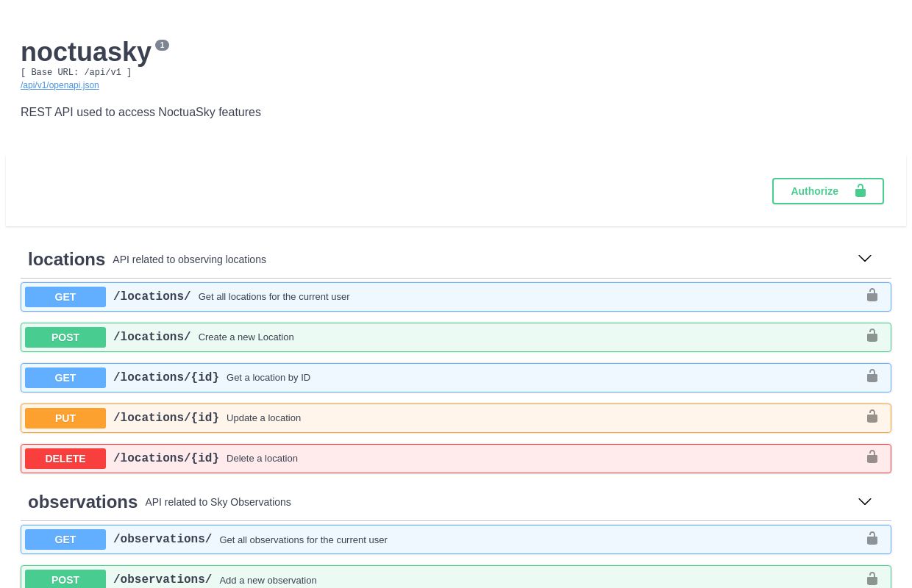Viewport: 912px width, 588px height.
Task: Expand the GET /locations/ operation
Action: pyautogui.click(x=456, y=297)
